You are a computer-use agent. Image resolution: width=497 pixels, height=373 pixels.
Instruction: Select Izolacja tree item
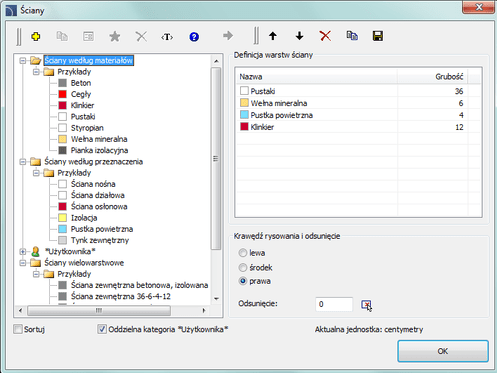click(x=84, y=218)
